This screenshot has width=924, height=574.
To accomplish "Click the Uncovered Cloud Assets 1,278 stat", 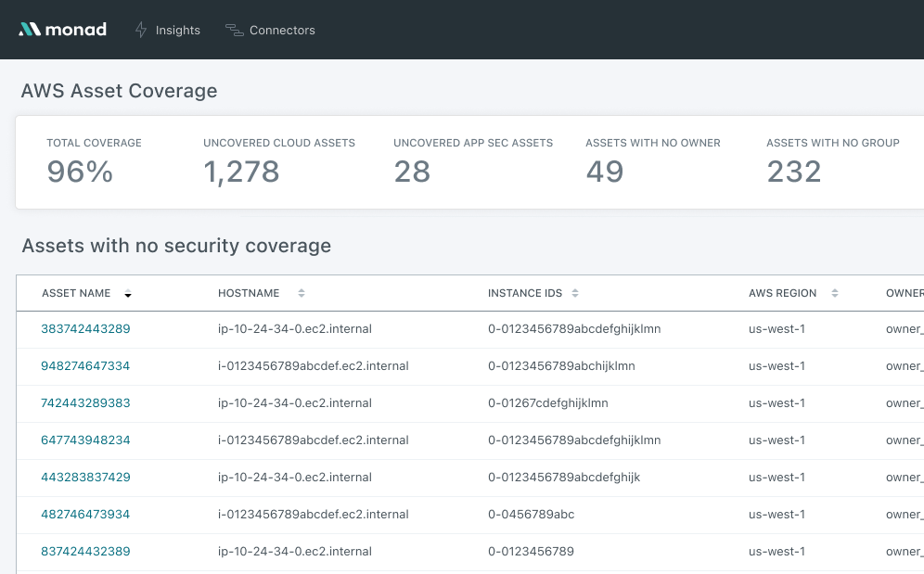I will [x=241, y=172].
